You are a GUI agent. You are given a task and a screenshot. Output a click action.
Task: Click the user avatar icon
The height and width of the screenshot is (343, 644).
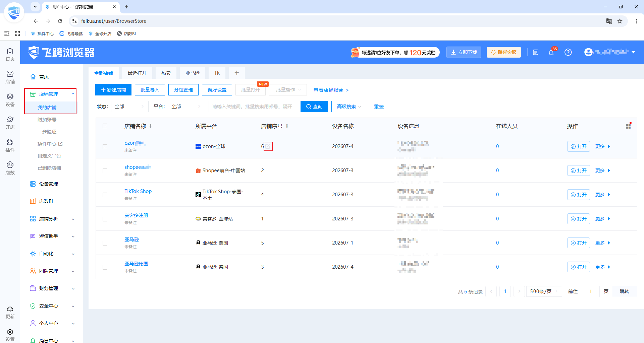pos(588,52)
